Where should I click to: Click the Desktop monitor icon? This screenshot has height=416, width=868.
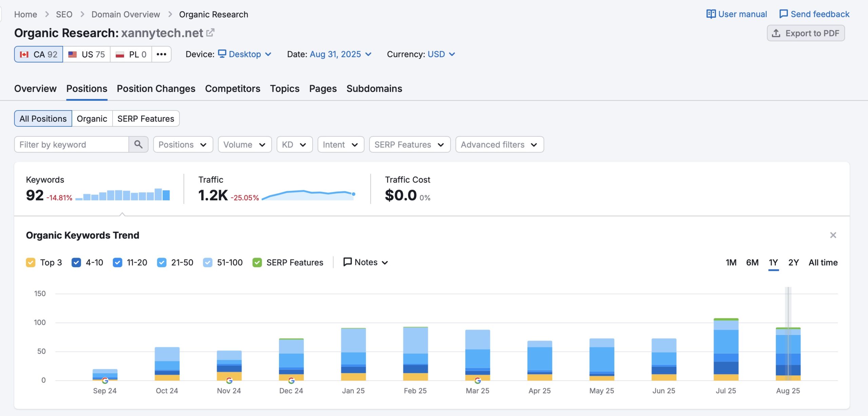click(x=222, y=54)
